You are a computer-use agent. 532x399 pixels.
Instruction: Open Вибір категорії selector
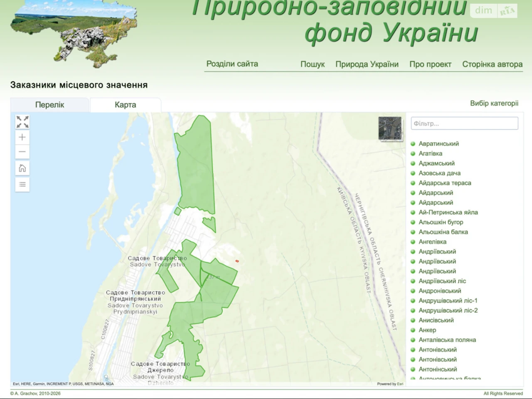[x=494, y=103]
